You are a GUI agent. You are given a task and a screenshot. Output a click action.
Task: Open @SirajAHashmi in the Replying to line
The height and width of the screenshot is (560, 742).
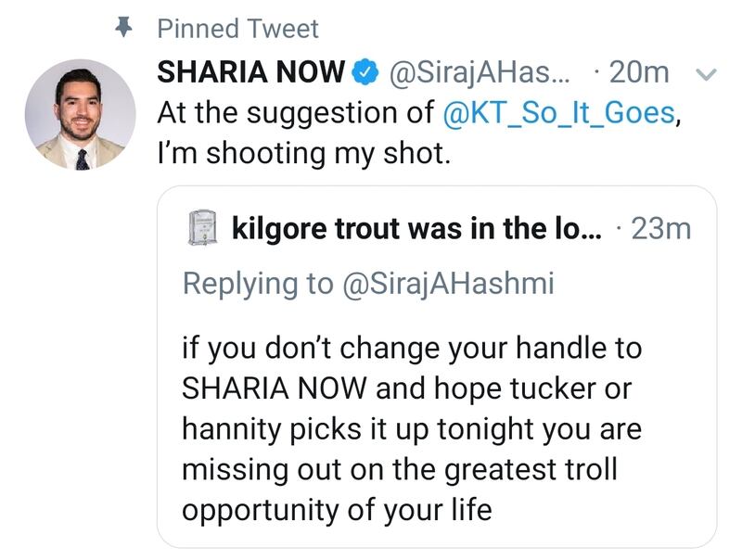coord(448,283)
